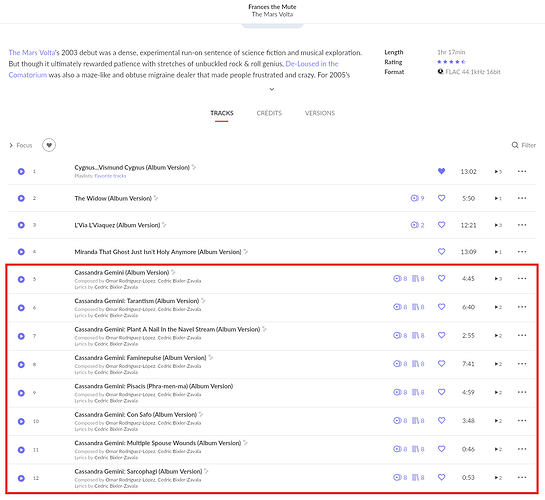Open The Mars Volta link in review

point(32,52)
